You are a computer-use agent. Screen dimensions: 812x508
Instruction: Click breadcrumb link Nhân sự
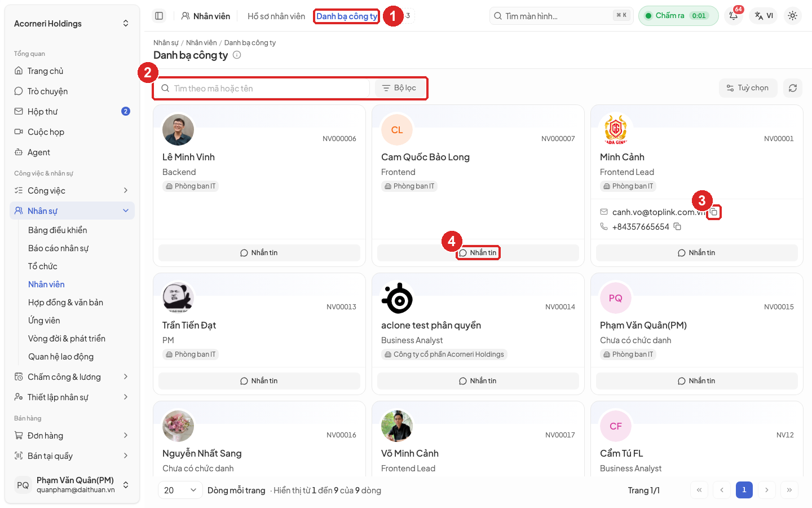coord(166,43)
